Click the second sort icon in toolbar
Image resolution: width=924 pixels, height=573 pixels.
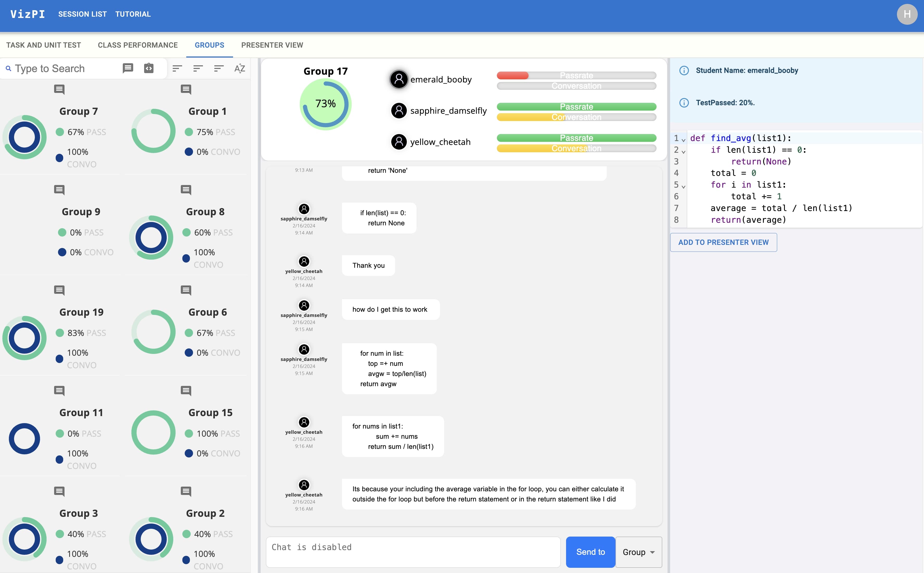point(198,69)
